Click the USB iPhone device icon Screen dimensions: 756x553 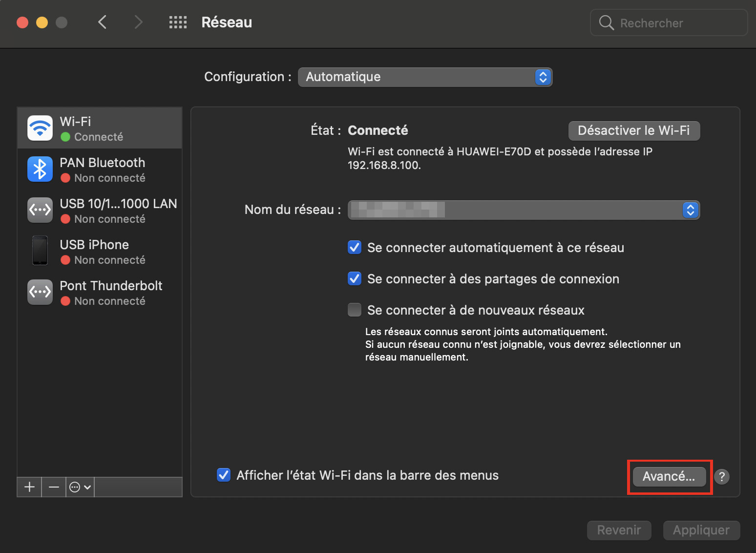pyautogui.click(x=40, y=251)
